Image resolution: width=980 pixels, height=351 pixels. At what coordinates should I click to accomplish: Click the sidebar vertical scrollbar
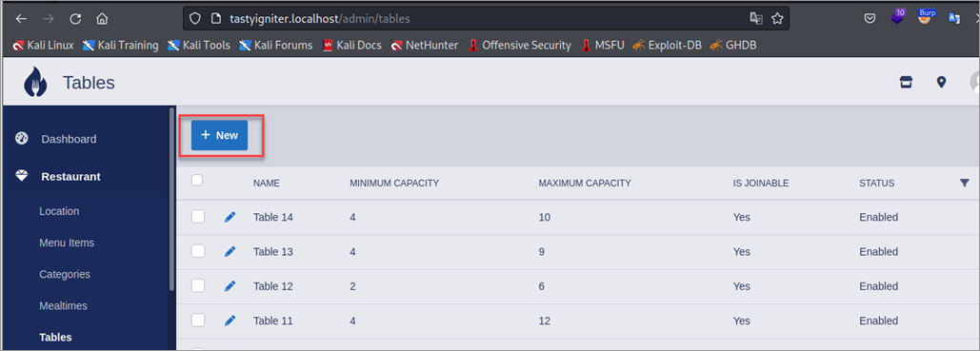click(171, 200)
